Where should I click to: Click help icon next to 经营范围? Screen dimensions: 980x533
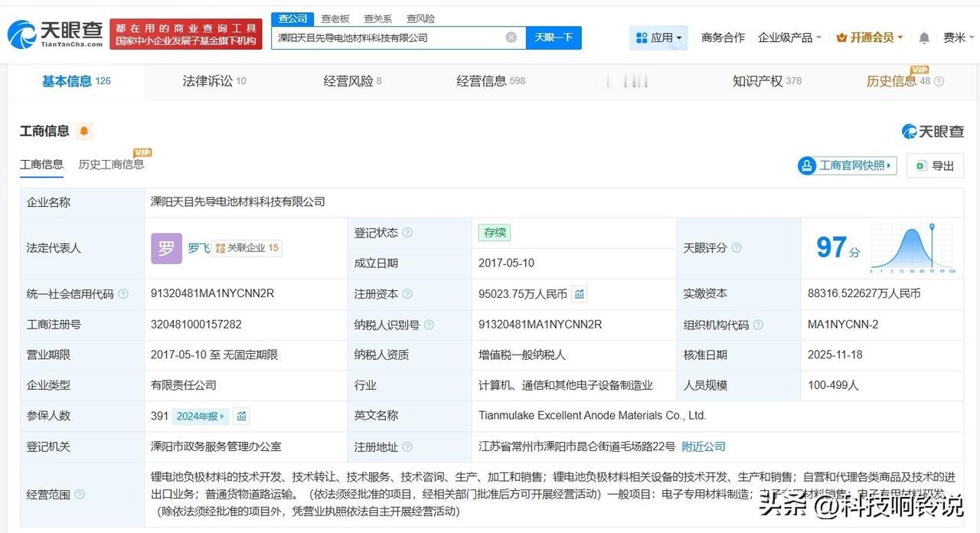pos(80,495)
